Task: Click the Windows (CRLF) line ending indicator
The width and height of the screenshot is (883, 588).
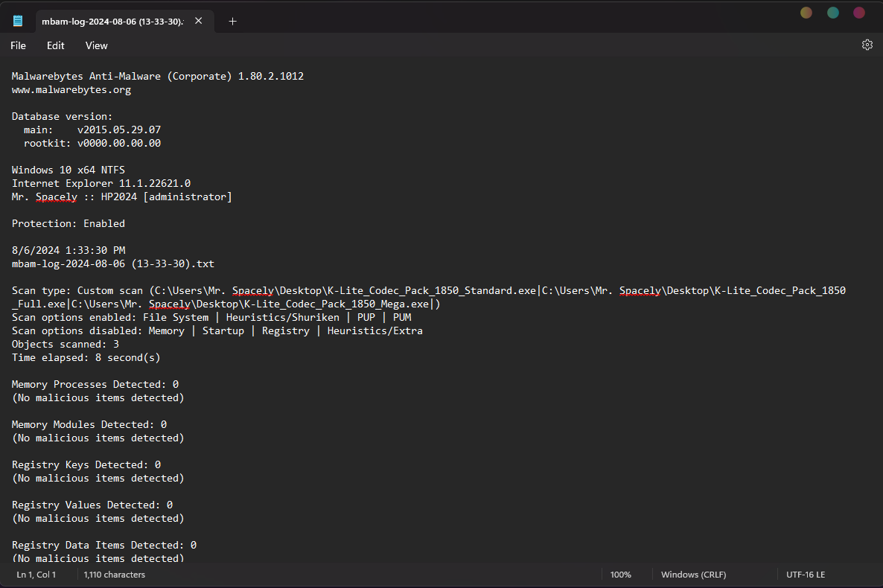Action: click(x=693, y=575)
